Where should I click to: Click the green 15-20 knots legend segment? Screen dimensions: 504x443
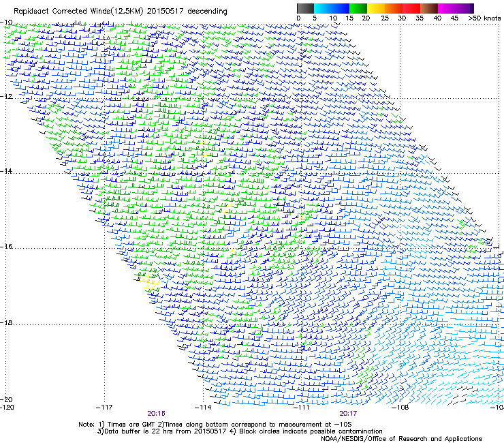pos(358,8)
